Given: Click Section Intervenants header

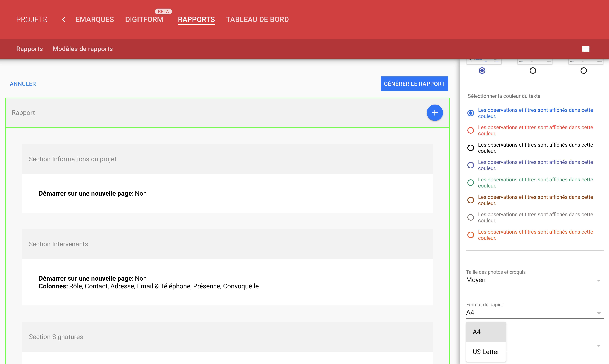Looking at the screenshot, I should (58, 244).
